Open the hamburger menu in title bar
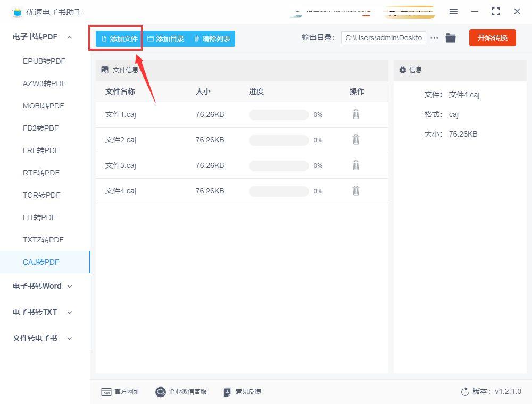 coord(453,12)
